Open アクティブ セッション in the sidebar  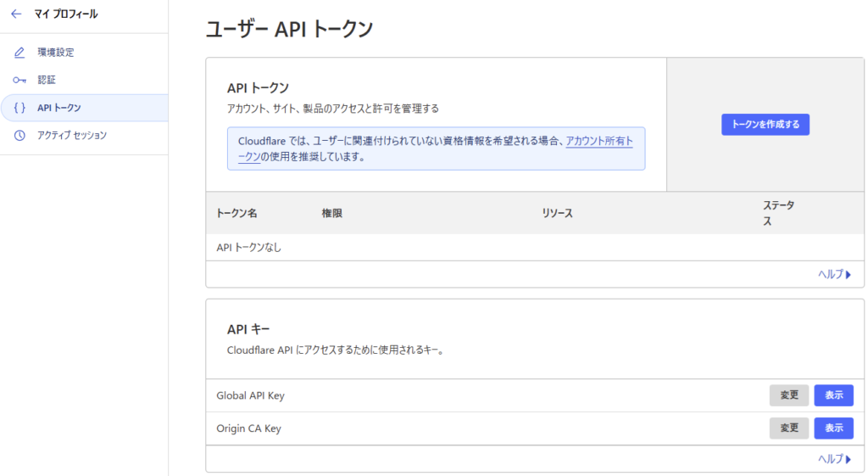click(84, 135)
